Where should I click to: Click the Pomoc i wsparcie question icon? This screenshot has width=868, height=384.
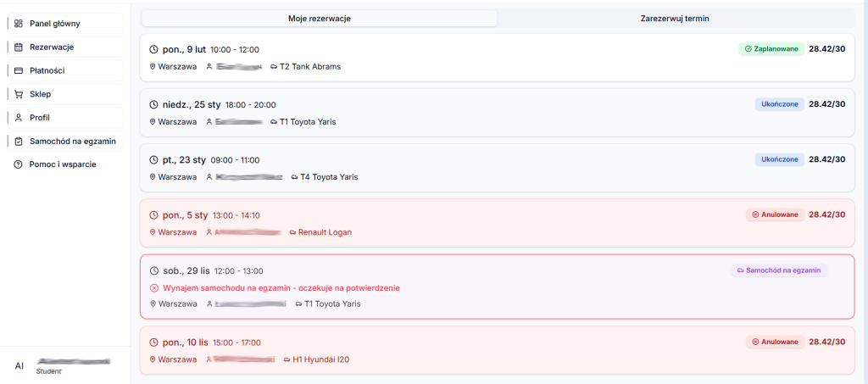[19, 164]
